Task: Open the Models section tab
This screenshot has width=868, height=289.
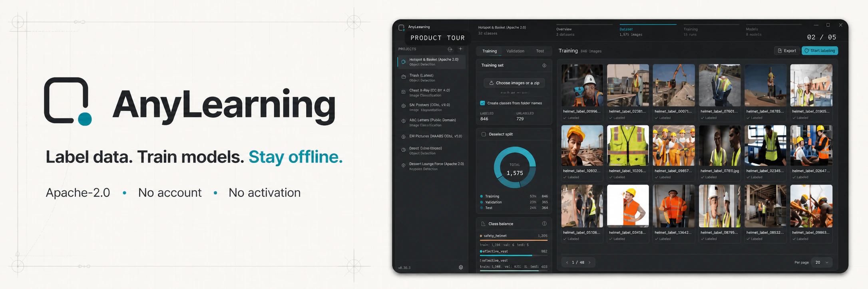Action: pyautogui.click(x=774, y=31)
